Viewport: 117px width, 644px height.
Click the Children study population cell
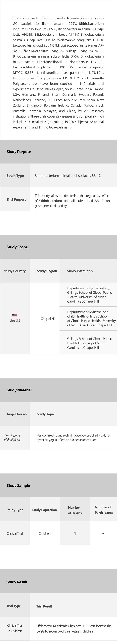pos(45,533)
